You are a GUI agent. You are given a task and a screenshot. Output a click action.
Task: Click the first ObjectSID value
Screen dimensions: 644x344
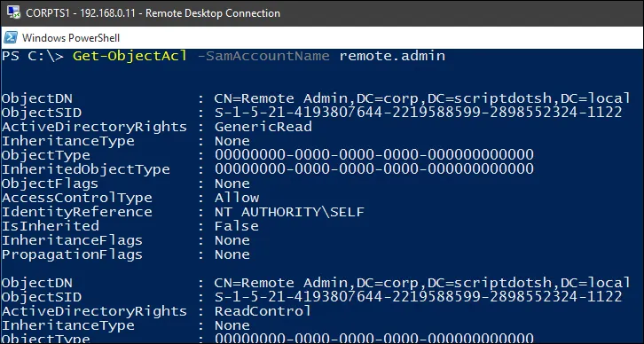(x=418, y=113)
